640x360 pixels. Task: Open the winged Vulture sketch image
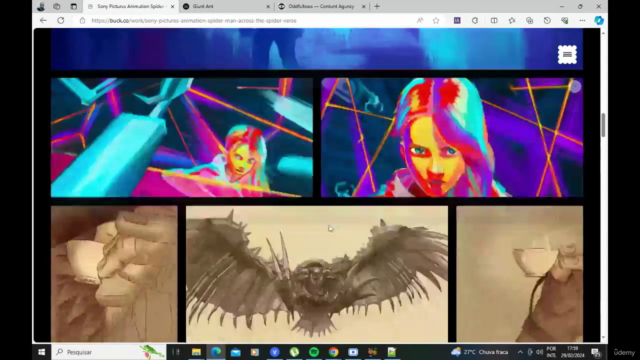pos(317,273)
